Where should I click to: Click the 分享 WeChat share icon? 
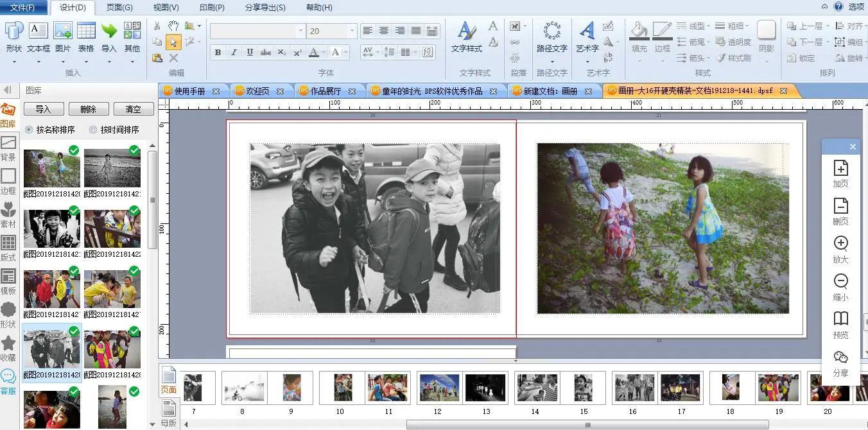pyautogui.click(x=840, y=357)
